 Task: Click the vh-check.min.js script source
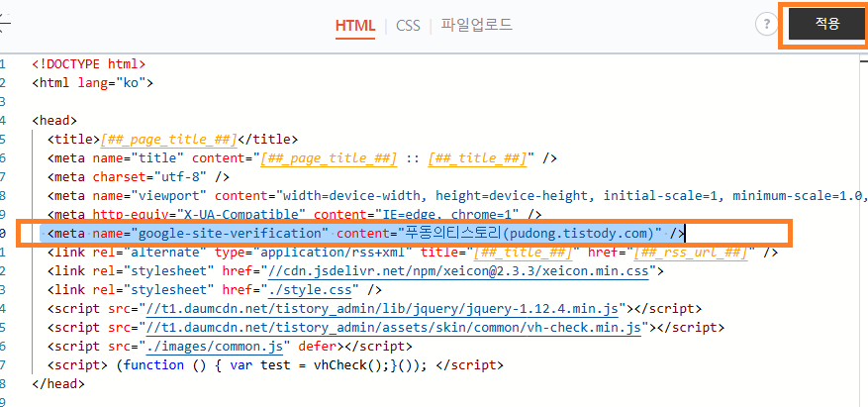(x=394, y=328)
